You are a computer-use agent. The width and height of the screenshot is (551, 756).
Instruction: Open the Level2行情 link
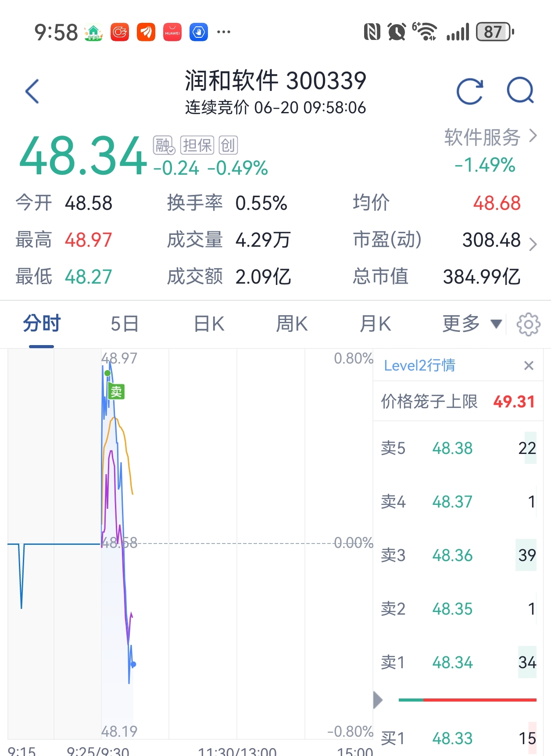pyautogui.click(x=419, y=365)
